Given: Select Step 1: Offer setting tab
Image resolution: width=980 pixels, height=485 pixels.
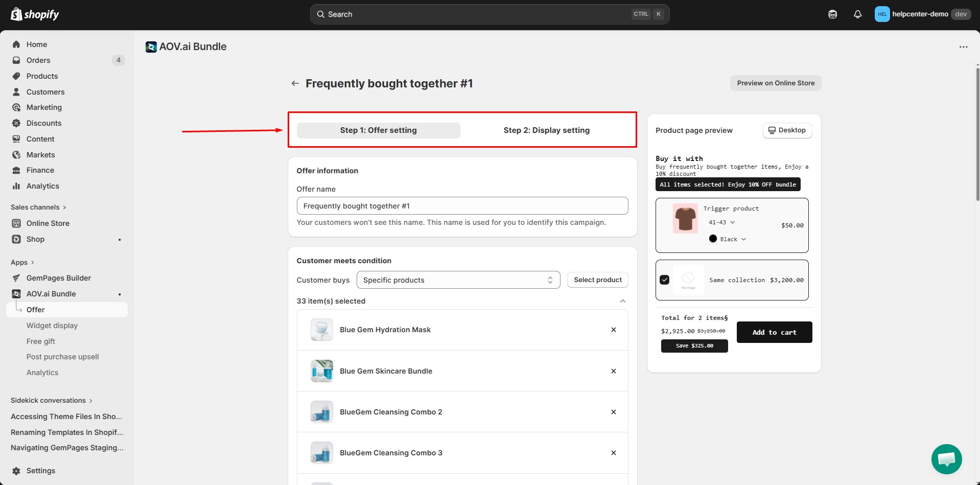Looking at the screenshot, I should tap(378, 130).
